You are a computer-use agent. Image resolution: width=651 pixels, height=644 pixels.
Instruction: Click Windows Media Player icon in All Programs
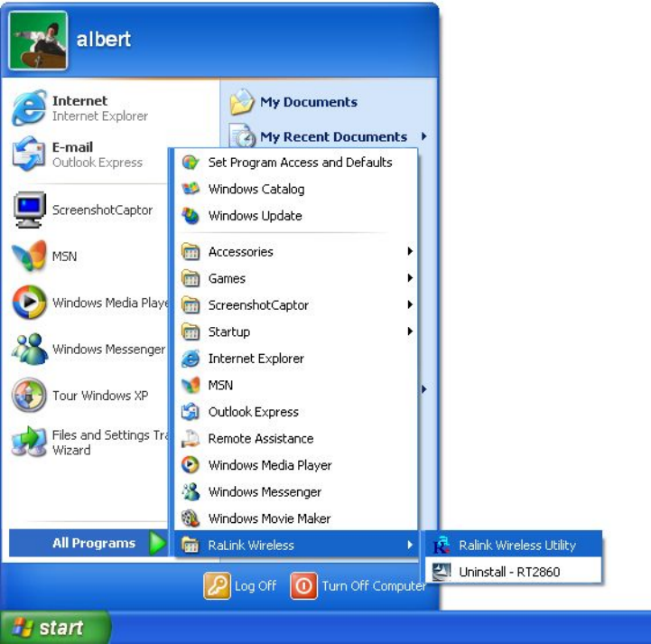[x=191, y=465]
